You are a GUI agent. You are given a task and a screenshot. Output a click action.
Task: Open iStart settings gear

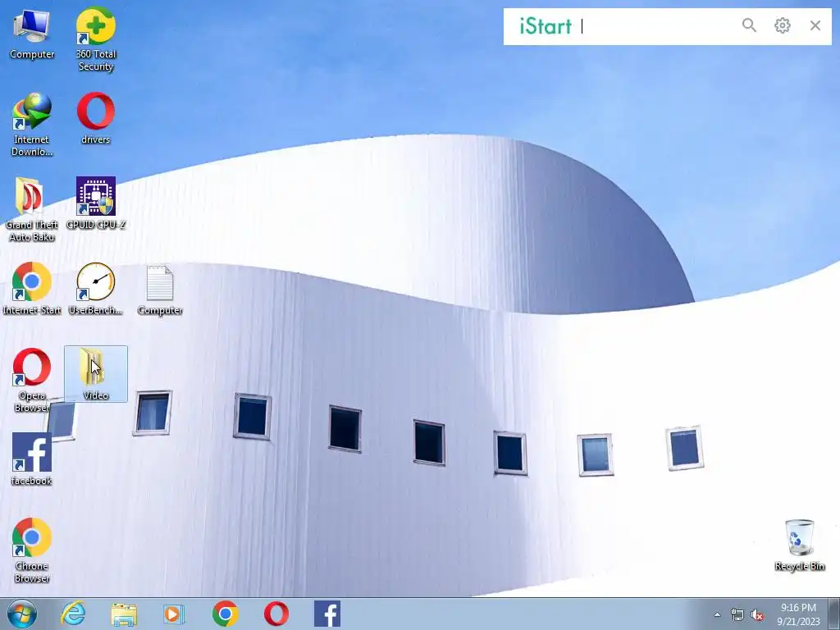[x=782, y=25]
